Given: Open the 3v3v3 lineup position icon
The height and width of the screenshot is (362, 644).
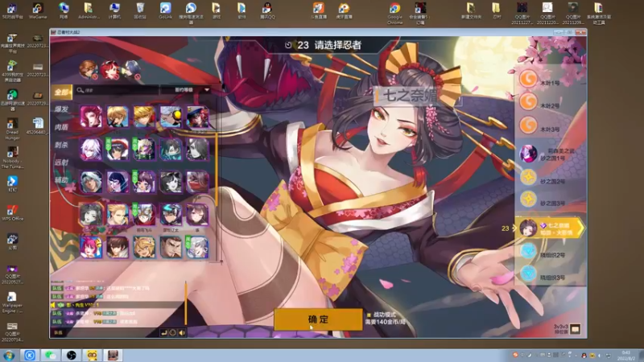Looking at the screenshot, I should (x=575, y=329).
